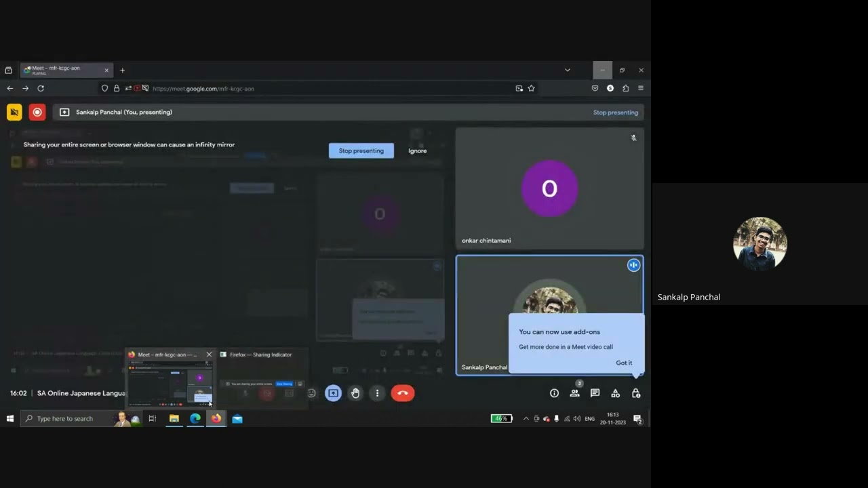Open the notification center icon
This screenshot has height=488, width=868.
pos(637,419)
